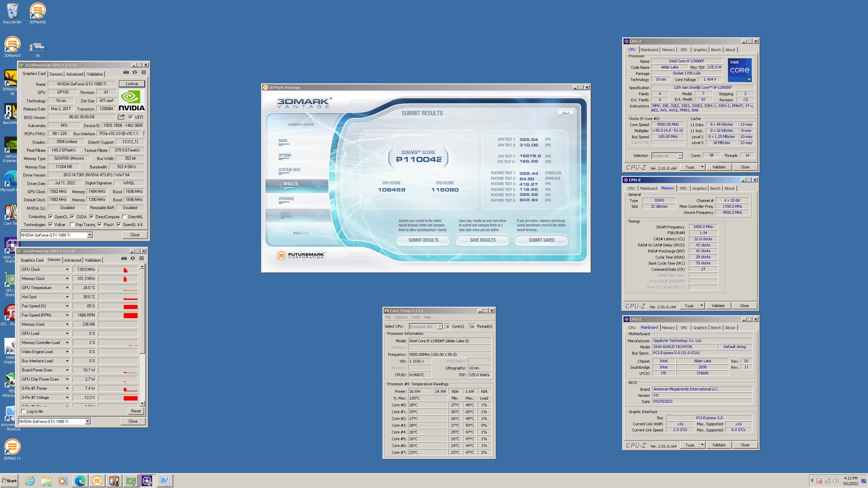Click SUBMIT RESULTS in 3DMark Vantage
The height and width of the screenshot is (488, 868).
(423, 240)
